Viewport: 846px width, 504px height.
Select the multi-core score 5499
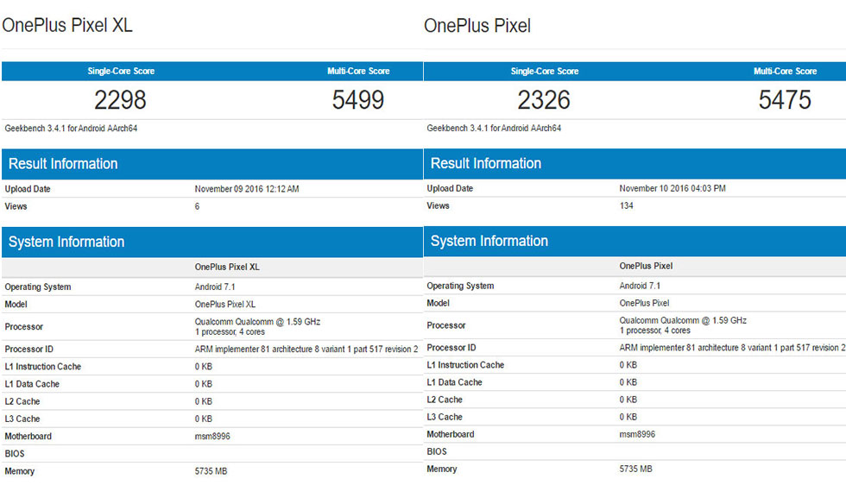(x=358, y=100)
